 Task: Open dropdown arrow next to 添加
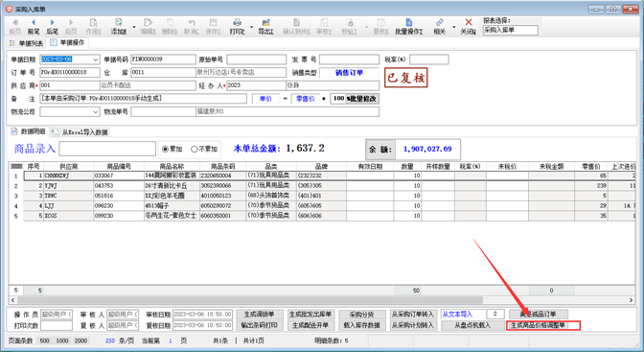click(134, 27)
